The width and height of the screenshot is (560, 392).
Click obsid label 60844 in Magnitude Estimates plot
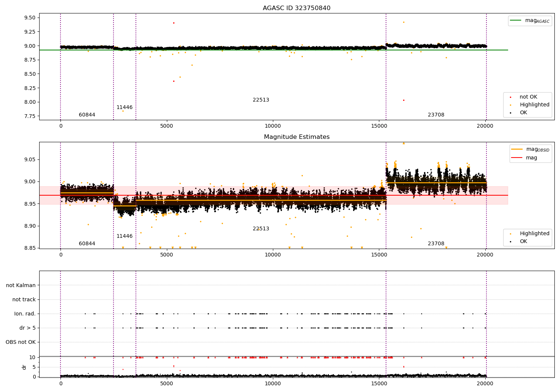[87, 244]
